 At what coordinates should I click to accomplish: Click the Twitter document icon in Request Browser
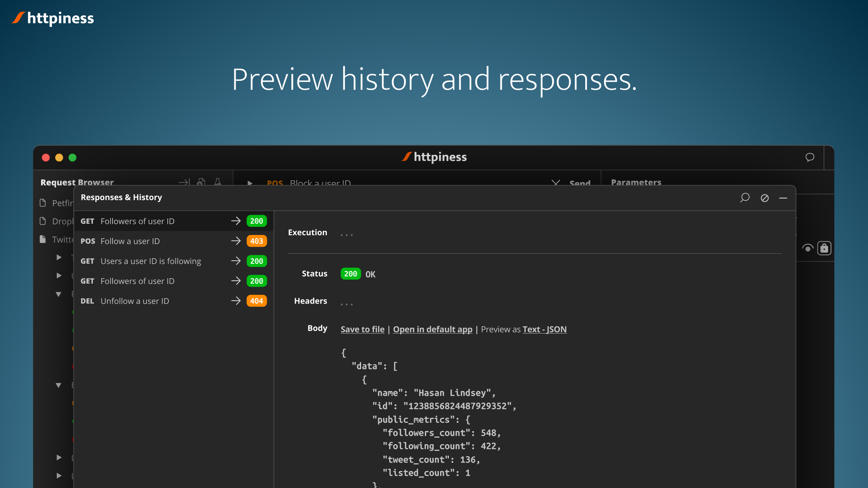click(43, 239)
